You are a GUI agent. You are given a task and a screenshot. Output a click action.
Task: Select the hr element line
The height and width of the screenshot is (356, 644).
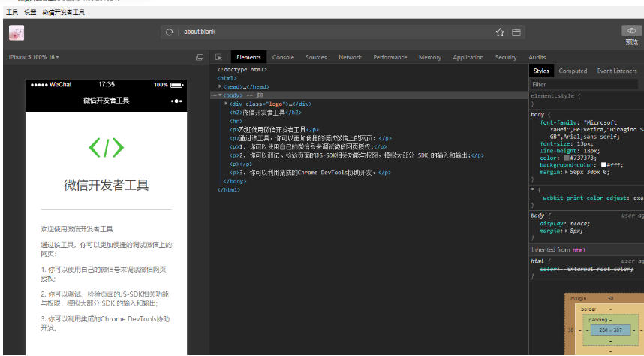[236, 121]
